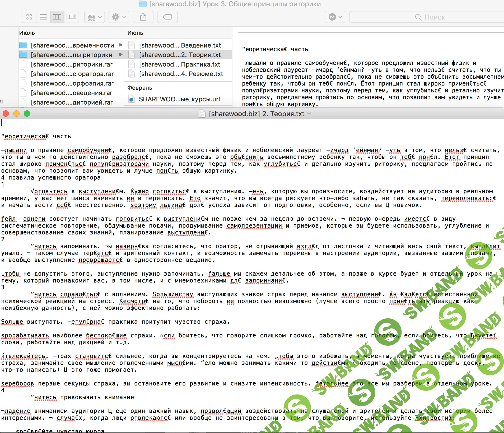Viewport: 504px width, 433px height.
Task: Switch to icon view in Finder toolbar
Action: pyautogui.click(x=29, y=17)
